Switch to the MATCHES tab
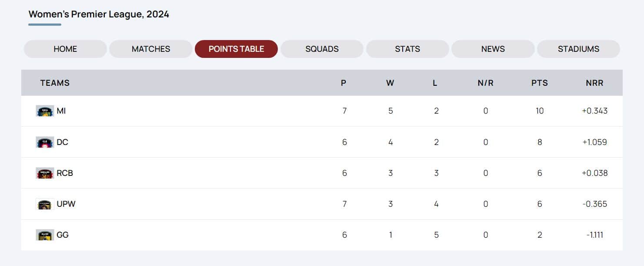Screen dimensions: 644x266 (151, 49)
